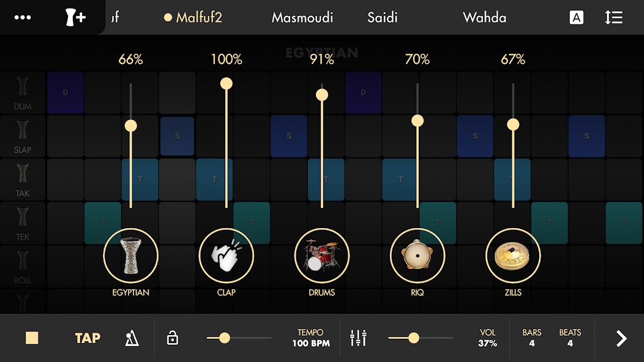Open the Beats count selector

click(570, 338)
